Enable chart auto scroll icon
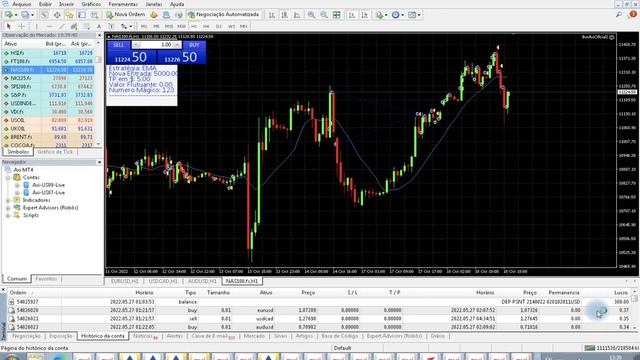The height and width of the screenshot is (360, 640). 352,15
